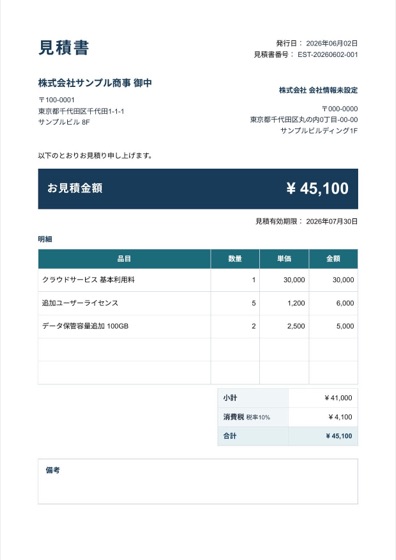Click the 品目 column header

[x=124, y=259]
